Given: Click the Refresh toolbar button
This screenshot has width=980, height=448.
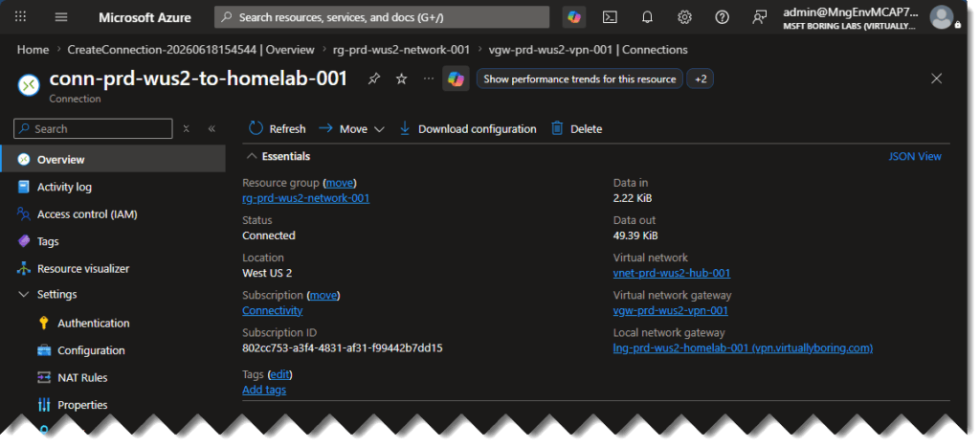Looking at the screenshot, I should click(278, 128).
